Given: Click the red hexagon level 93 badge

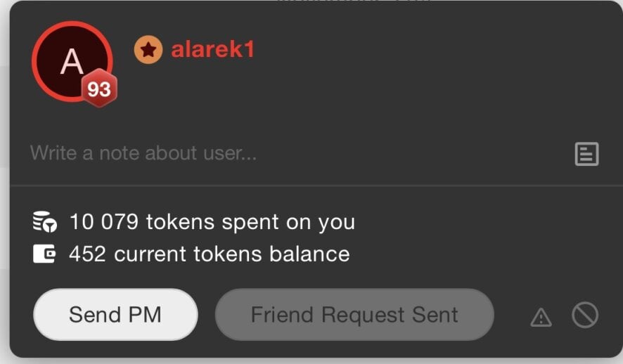Looking at the screenshot, I should click(x=99, y=89).
